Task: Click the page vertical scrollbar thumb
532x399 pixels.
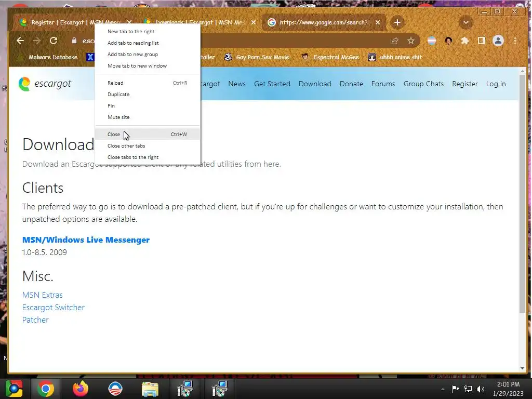Action: pyautogui.click(x=522, y=193)
